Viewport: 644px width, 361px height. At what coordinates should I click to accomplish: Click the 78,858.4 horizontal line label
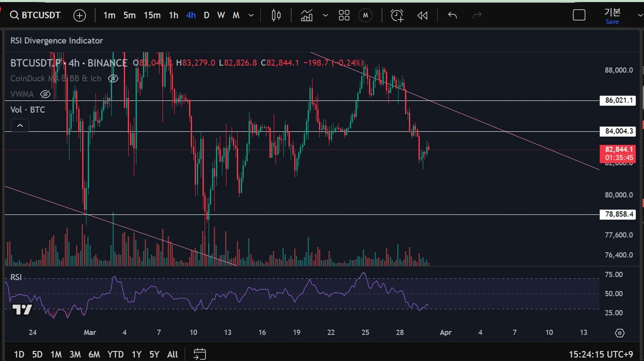point(617,214)
